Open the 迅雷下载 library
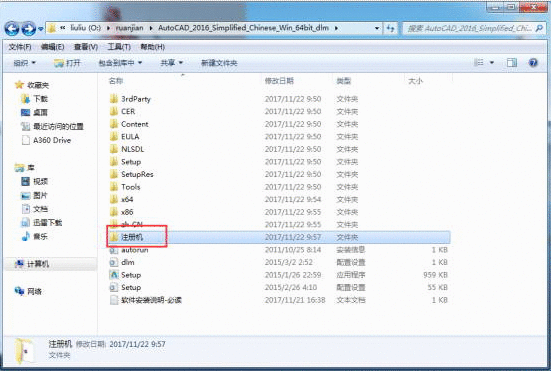This screenshot has width=551, height=371. [47, 222]
